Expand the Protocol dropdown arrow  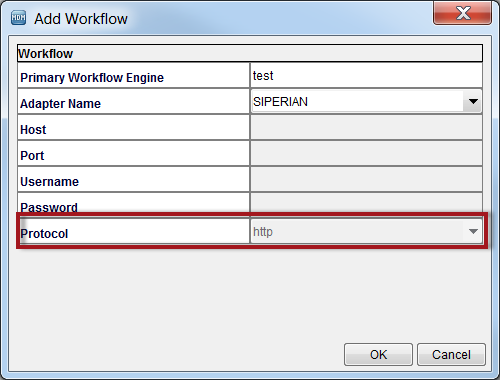tap(473, 231)
